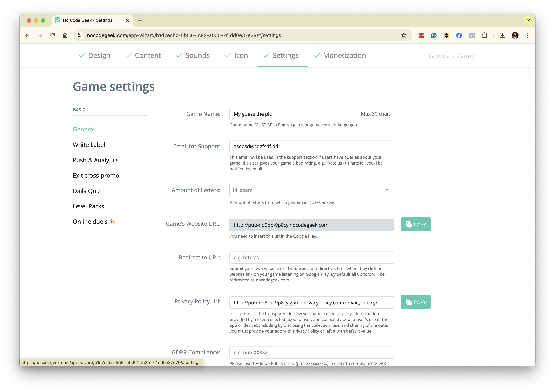This screenshot has width=555, height=392.
Task: Open the blue circular extension
Action: [459, 35]
